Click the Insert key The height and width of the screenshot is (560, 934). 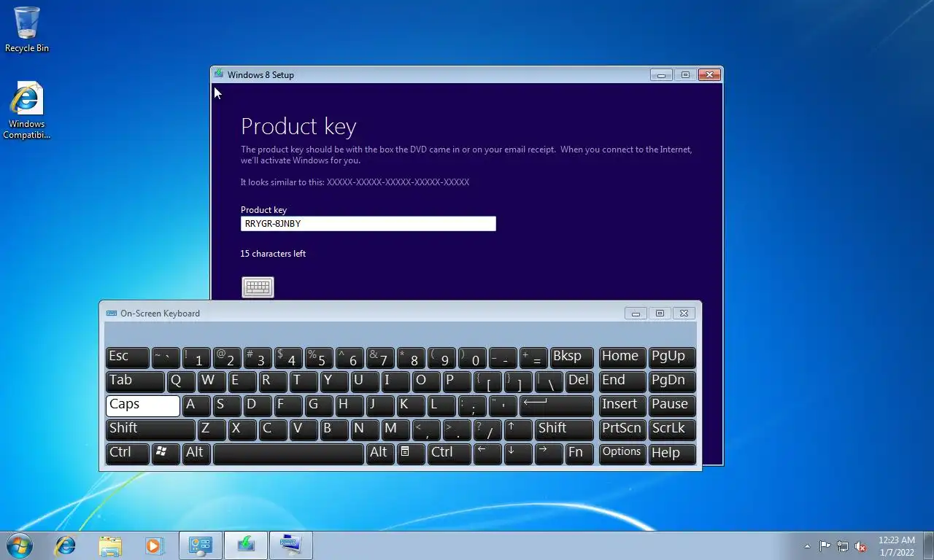pos(622,405)
